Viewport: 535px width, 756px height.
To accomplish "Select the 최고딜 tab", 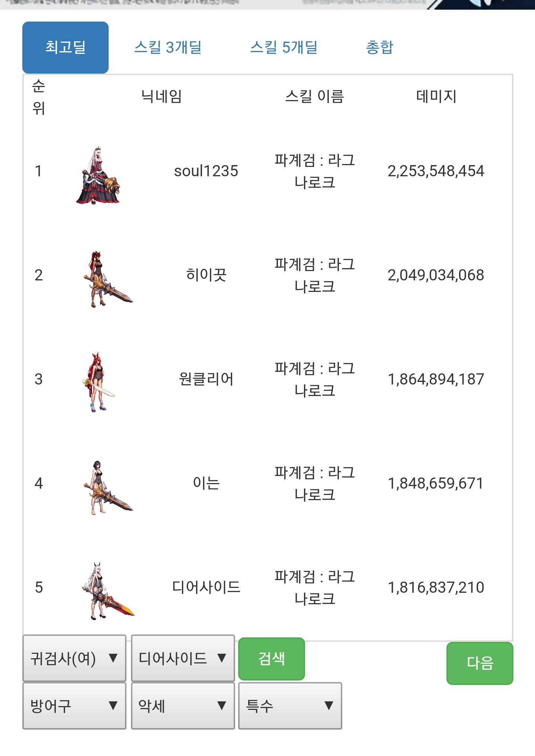I will [x=65, y=48].
